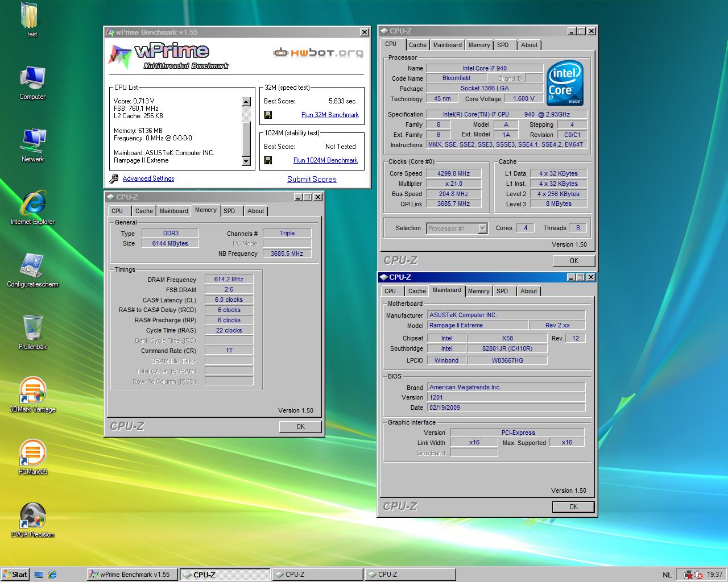The image size is (728, 582).
Task: Click the hwbot.org logo in wPrime
Action: click(x=318, y=53)
